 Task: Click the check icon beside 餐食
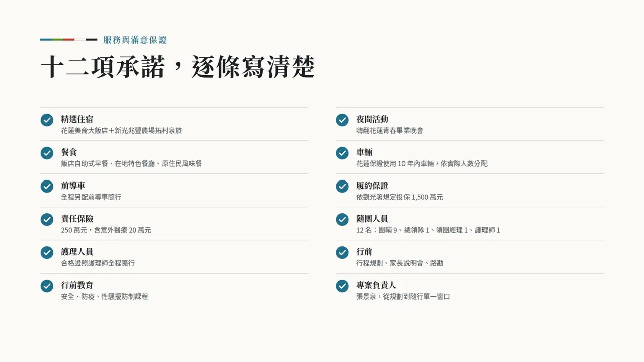point(47,153)
